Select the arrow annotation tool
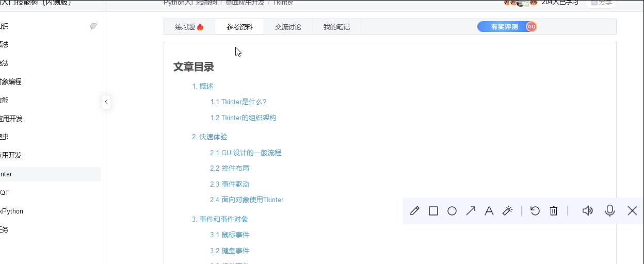 (471, 211)
